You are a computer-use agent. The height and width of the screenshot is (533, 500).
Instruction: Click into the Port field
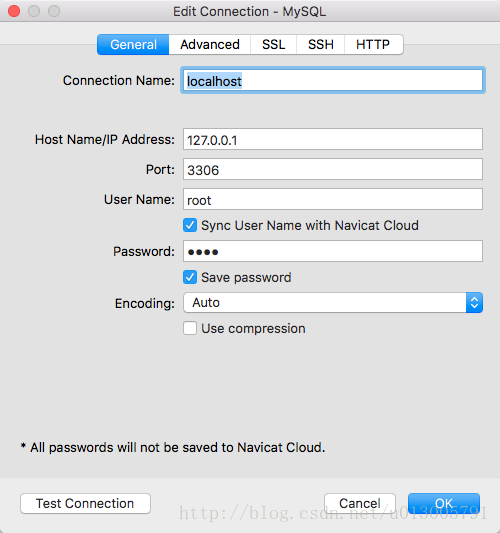coord(333,169)
